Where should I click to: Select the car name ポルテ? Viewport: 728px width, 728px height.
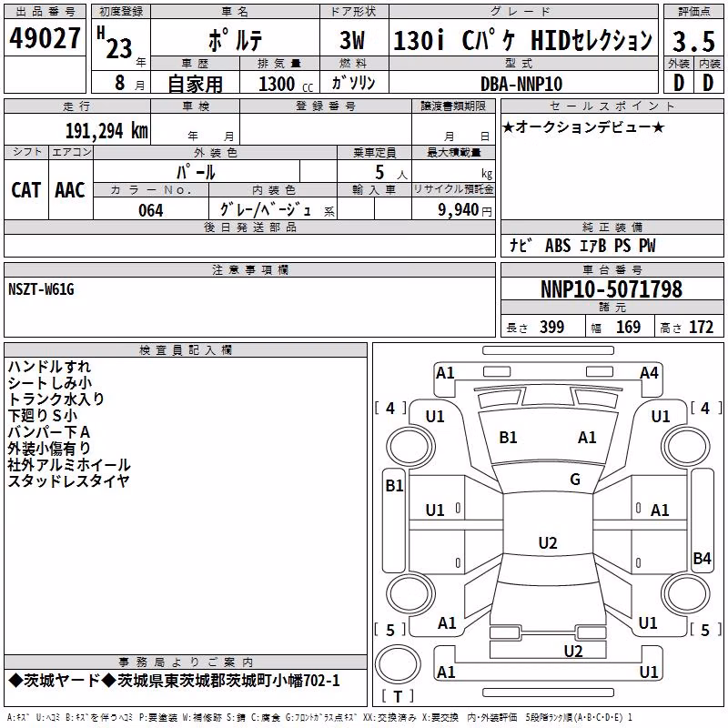[x=236, y=40]
